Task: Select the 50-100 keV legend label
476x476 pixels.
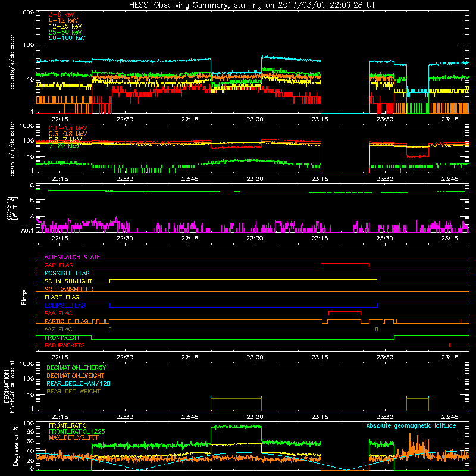Action: pyautogui.click(x=67, y=38)
